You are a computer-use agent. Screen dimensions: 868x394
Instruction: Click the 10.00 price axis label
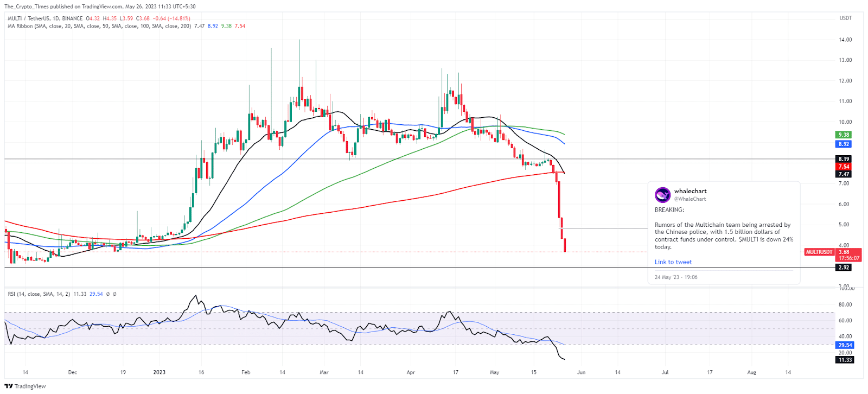(x=845, y=122)
